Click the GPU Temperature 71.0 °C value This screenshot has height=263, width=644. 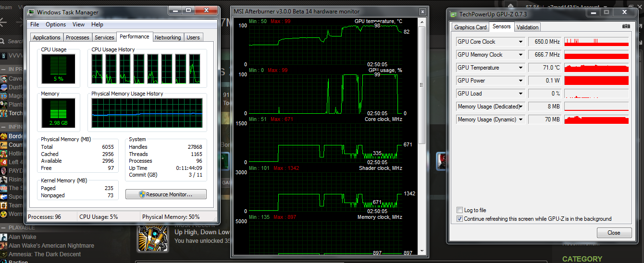[x=545, y=68]
